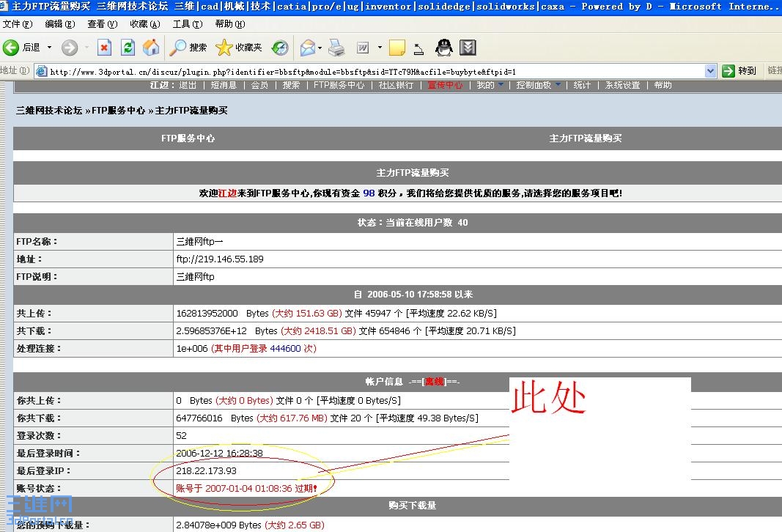This screenshot has width=782, height=532.
Task: Click last login time 2006-12-12 16:28:38
Action: pos(219,453)
